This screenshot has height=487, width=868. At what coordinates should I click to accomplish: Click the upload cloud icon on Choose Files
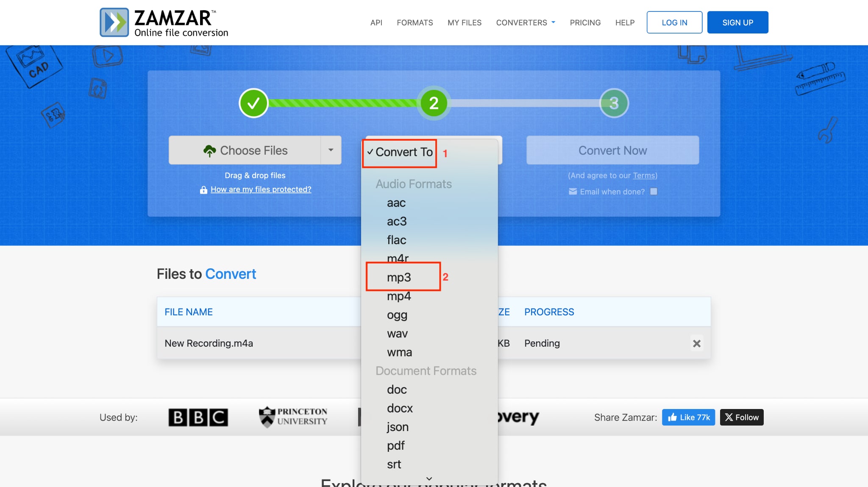(211, 150)
